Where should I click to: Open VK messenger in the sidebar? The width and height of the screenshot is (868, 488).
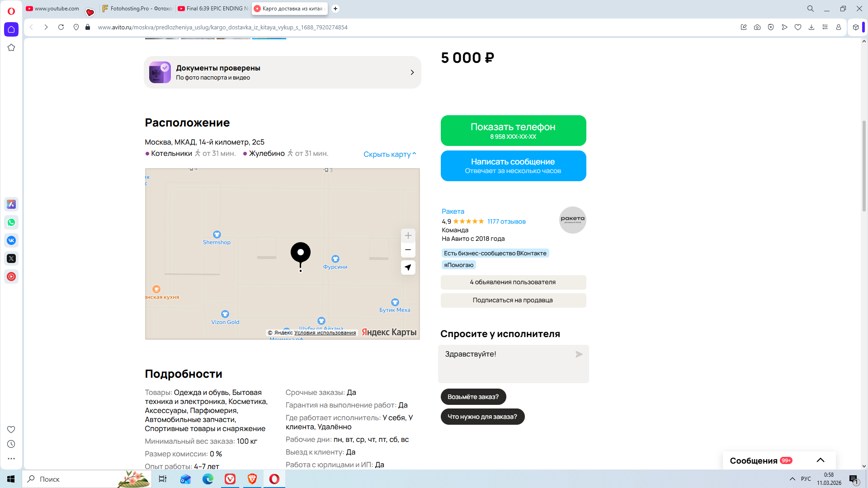11,240
